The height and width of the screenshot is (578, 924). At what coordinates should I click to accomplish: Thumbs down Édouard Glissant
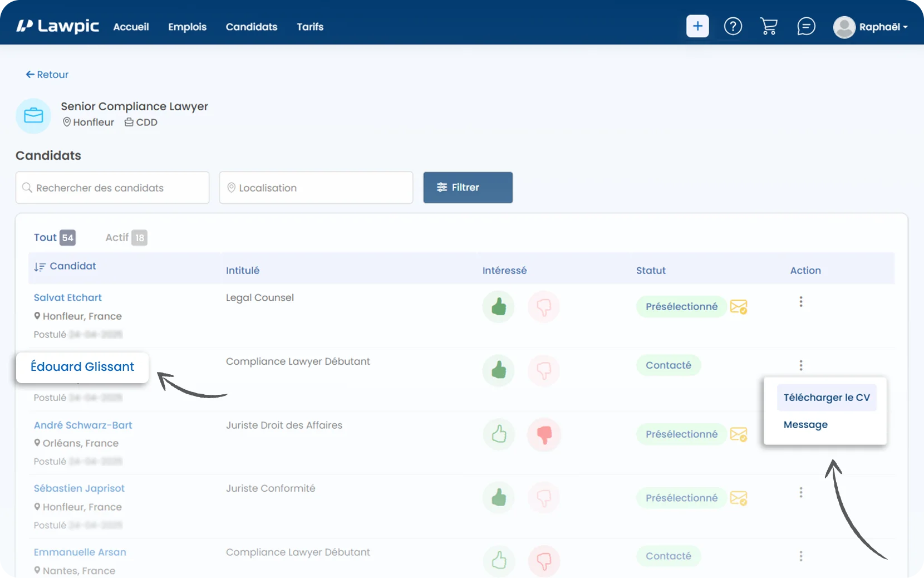pos(544,370)
